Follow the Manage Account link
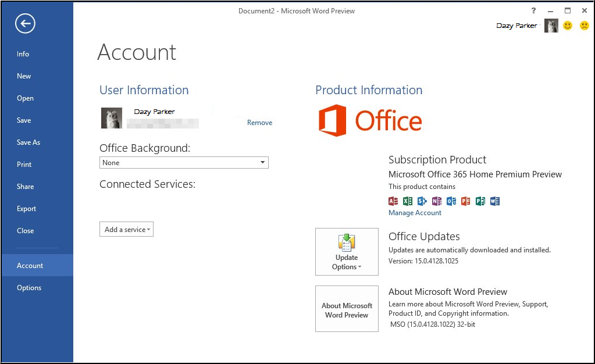595x364 pixels. [415, 213]
